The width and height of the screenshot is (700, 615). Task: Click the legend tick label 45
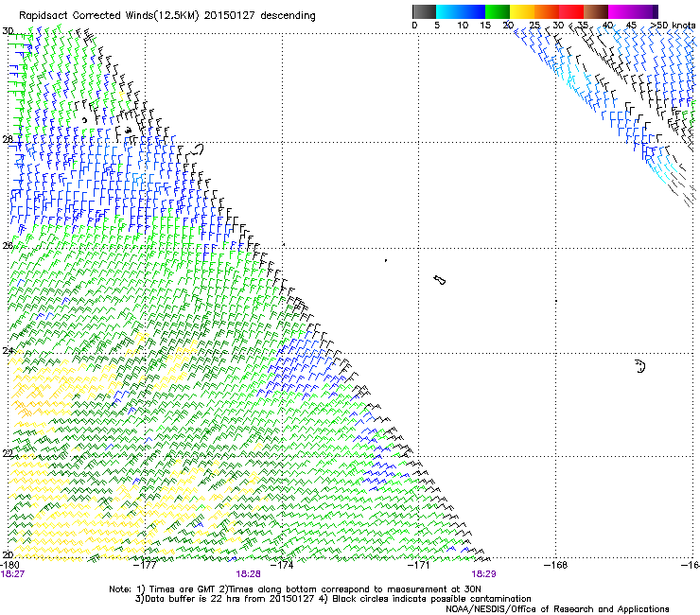point(631,26)
